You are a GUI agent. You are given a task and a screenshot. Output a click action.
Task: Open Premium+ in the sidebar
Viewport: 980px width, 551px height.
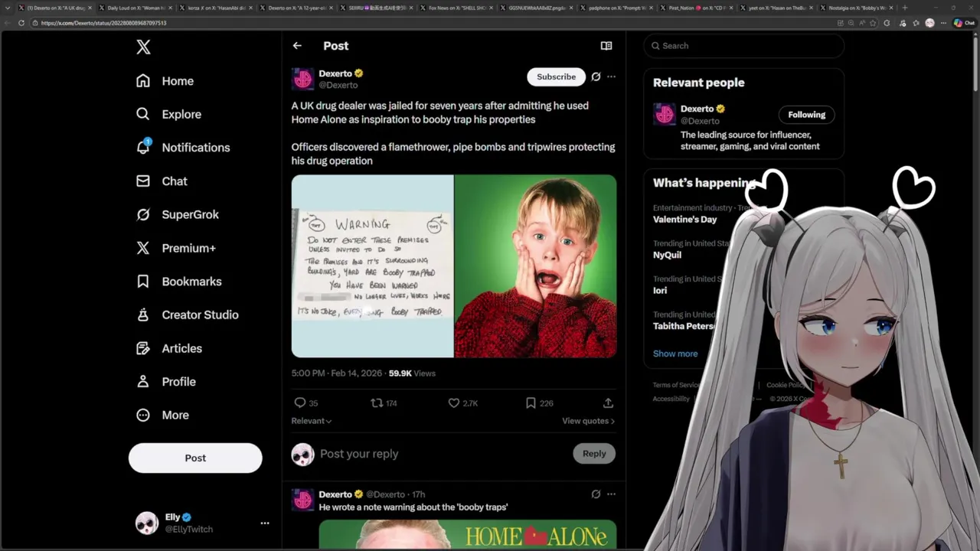coord(175,248)
